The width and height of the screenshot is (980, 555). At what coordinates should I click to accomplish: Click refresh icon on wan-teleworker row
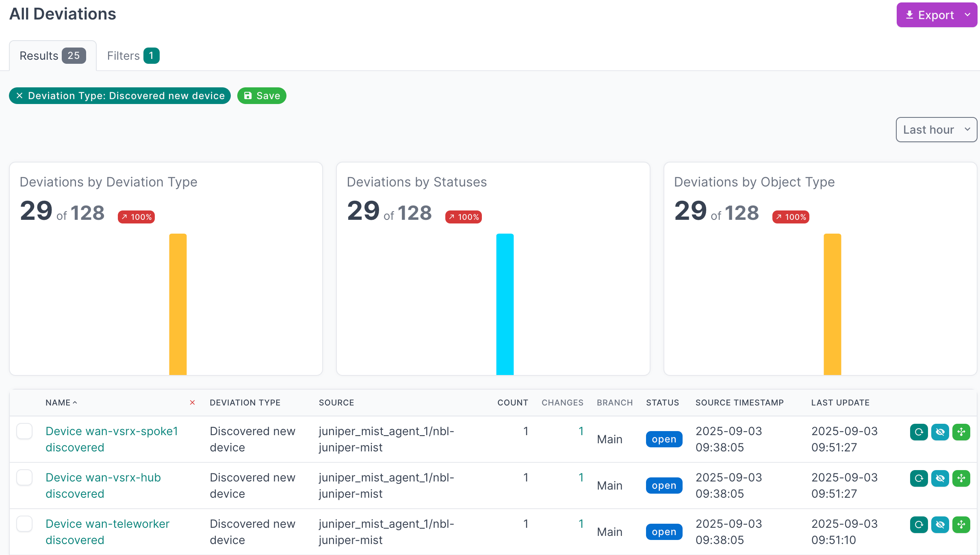919,525
